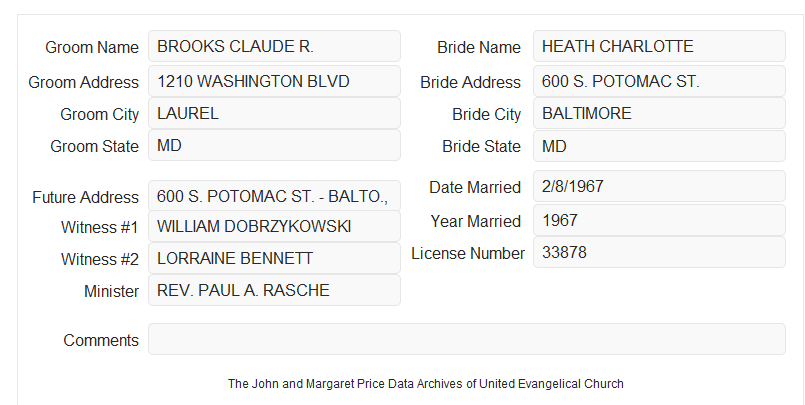The image size is (805, 405).
Task: Click the Price Data Archives footer text
Action: pos(426,383)
